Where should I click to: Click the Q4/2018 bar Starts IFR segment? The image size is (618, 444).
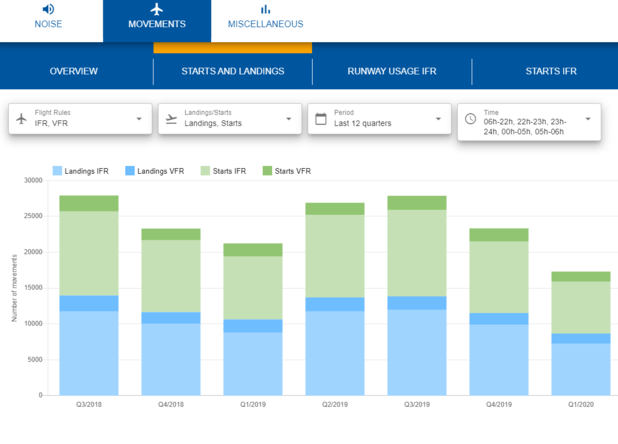(x=171, y=276)
